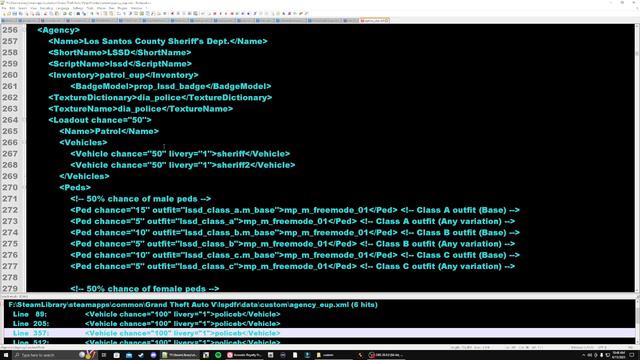This screenshot has height=360, width=640.
Task: Click the Redo toolbar icon
Action: pos(70,13)
